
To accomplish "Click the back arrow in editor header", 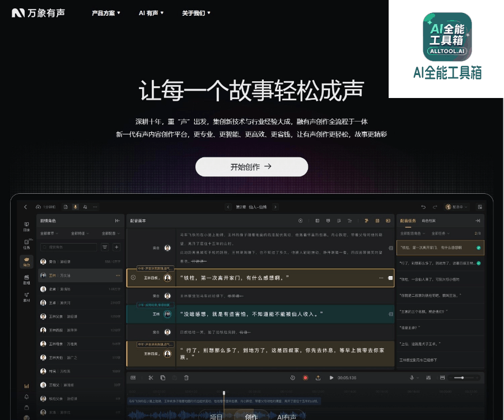I will (25, 207).
